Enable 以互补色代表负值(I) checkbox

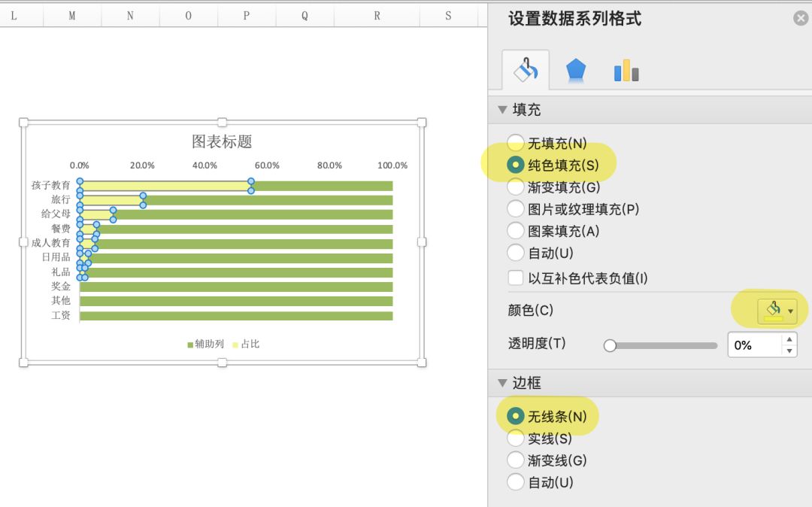click(516, 277)
